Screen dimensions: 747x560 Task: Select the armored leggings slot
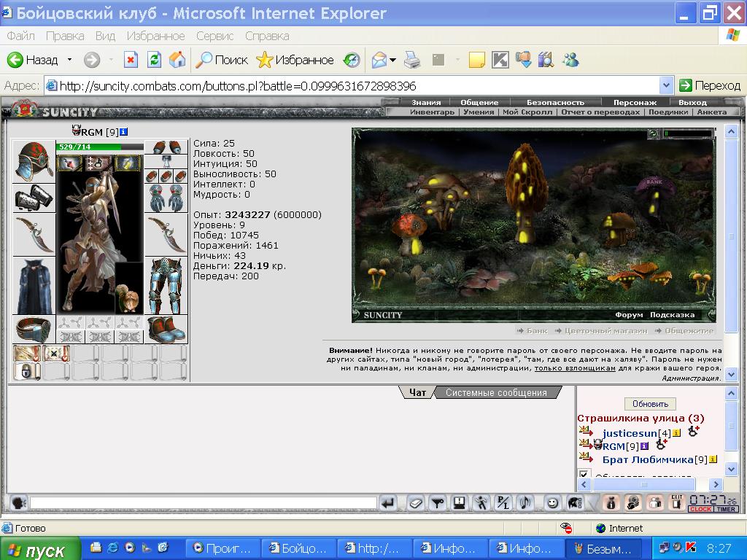tap(166, 286)
